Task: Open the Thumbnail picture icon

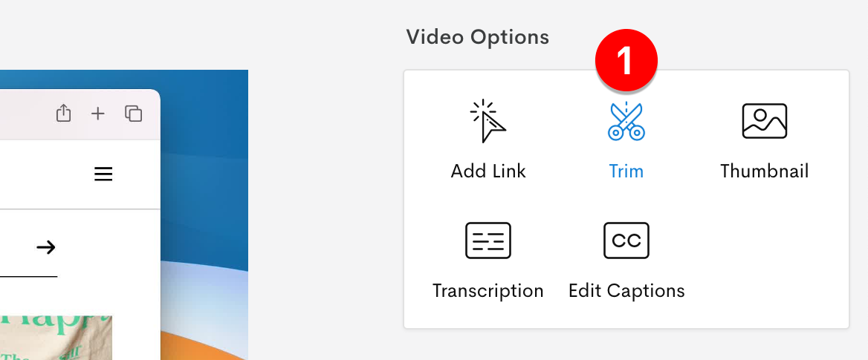Action: tap(764, 121)
